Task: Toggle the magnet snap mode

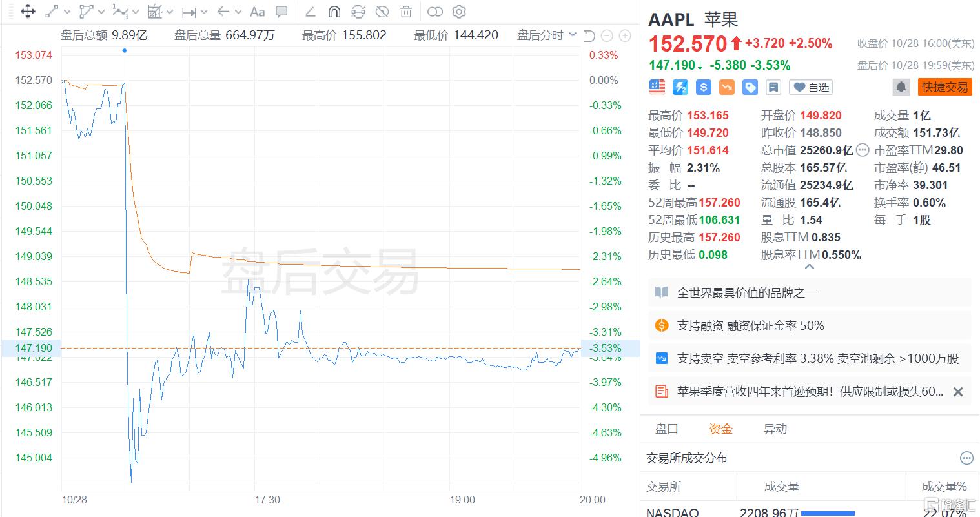Action: coord(334,12)
